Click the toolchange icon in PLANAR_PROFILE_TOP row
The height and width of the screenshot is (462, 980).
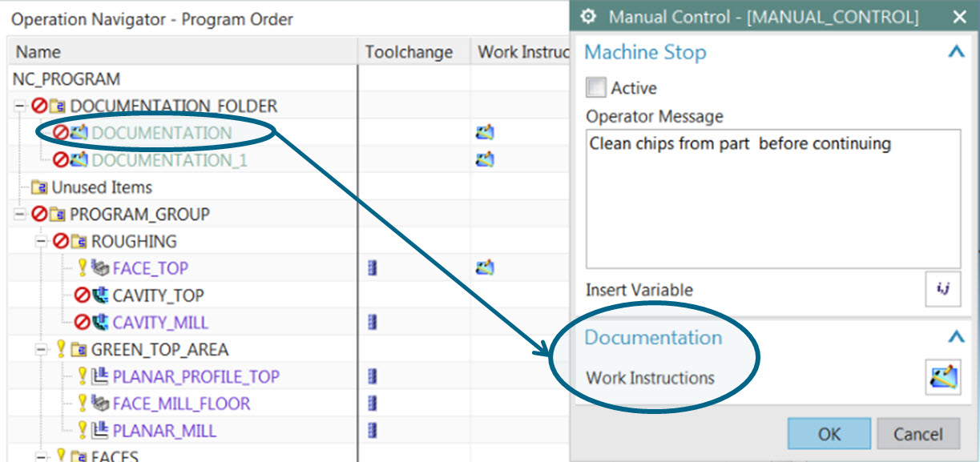pos(372,376)
